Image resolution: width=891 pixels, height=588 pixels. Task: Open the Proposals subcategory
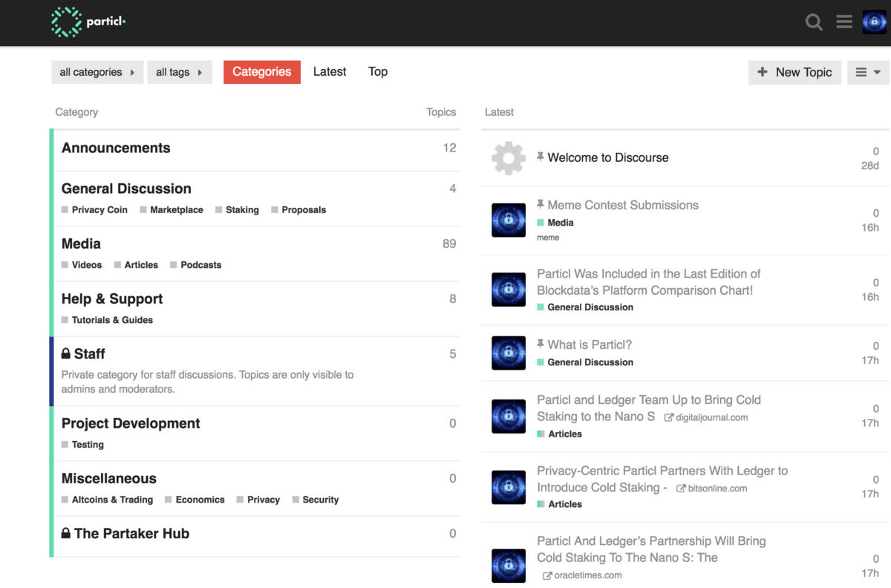click(x=298, y=210)
